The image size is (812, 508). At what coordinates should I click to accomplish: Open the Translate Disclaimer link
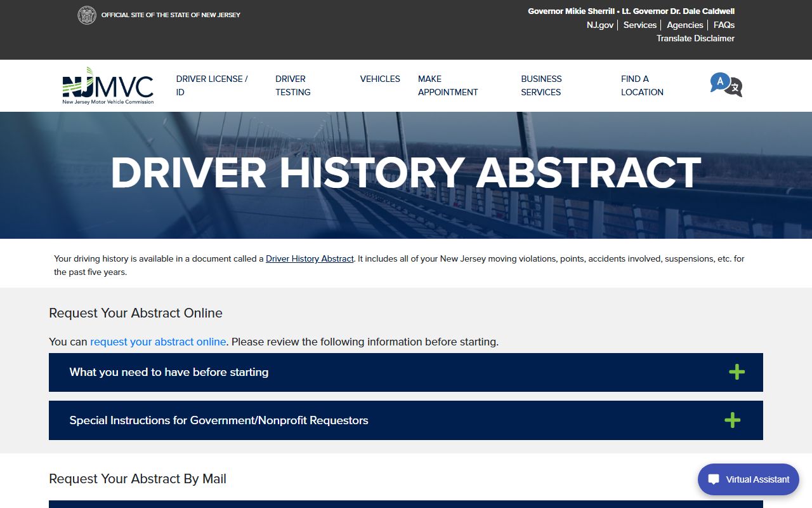(x=695, y=38)
